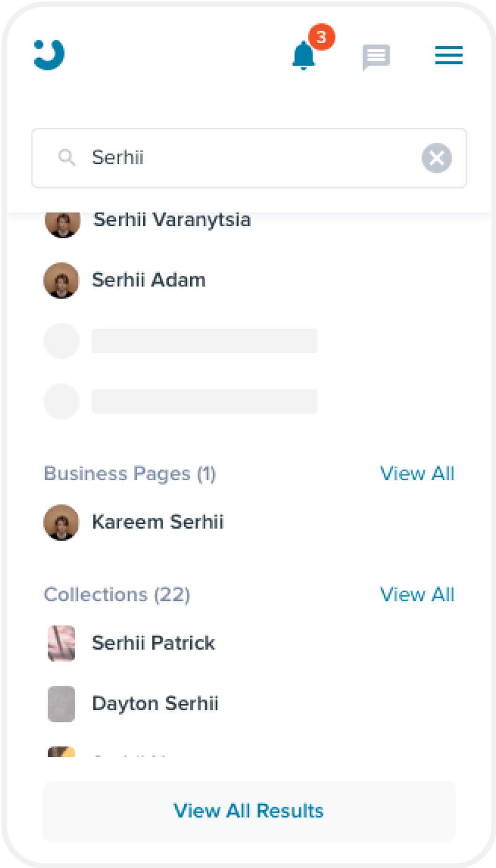Viewport: 496px width, 868px height.
Task: Clear the search with the X icon
Action: [436, 158]
